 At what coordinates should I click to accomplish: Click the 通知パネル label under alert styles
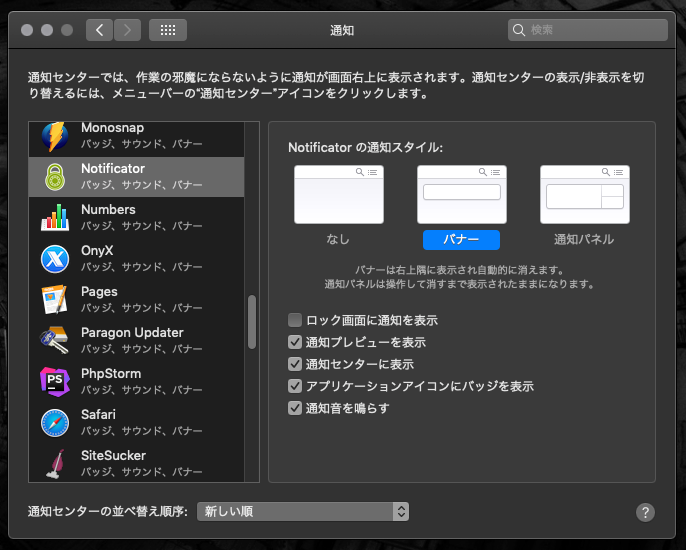click(584, 239)
